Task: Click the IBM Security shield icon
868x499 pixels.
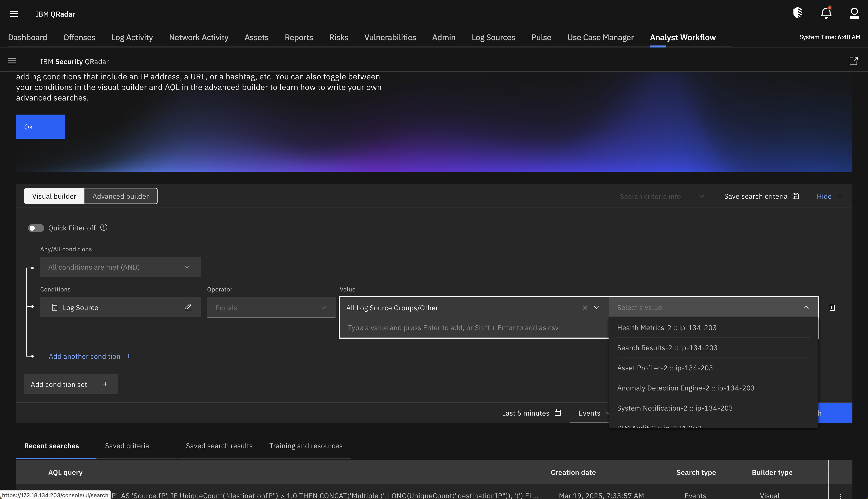Action: [x=798, y=13]
